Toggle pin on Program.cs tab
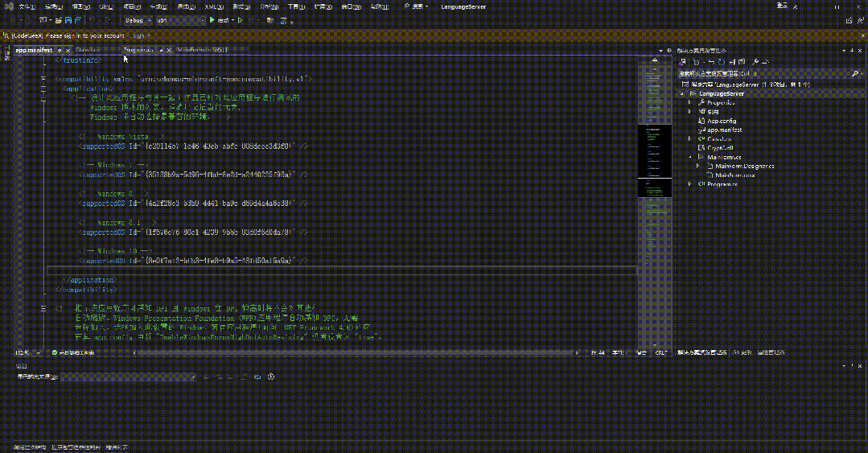 pos(161,50)
